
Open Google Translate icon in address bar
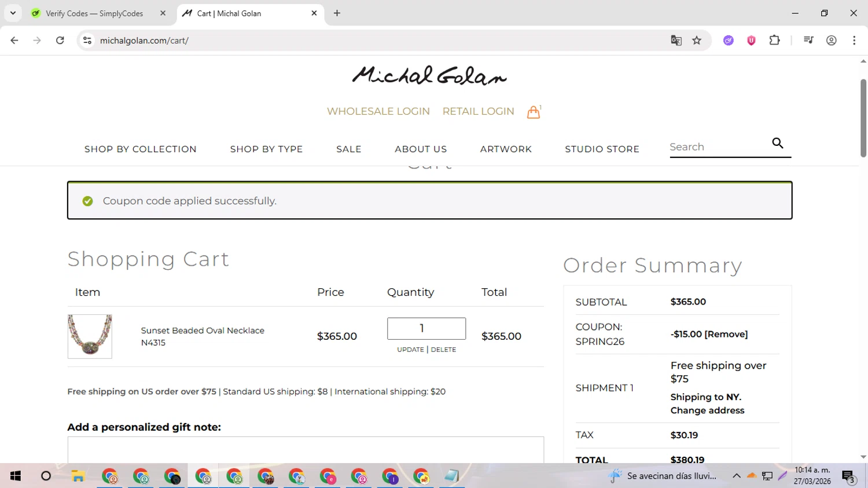tap(676, 41)
